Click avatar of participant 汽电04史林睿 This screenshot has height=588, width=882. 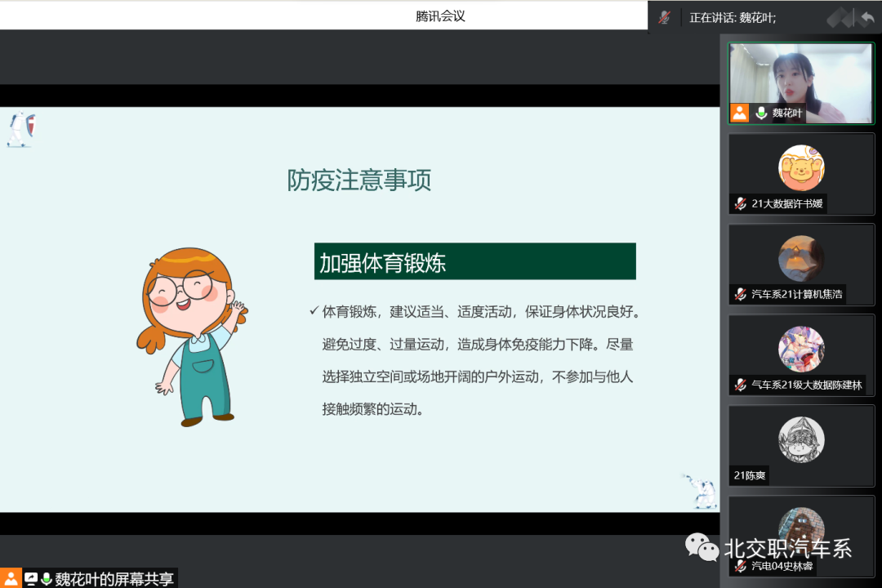(x=800, y=527)
